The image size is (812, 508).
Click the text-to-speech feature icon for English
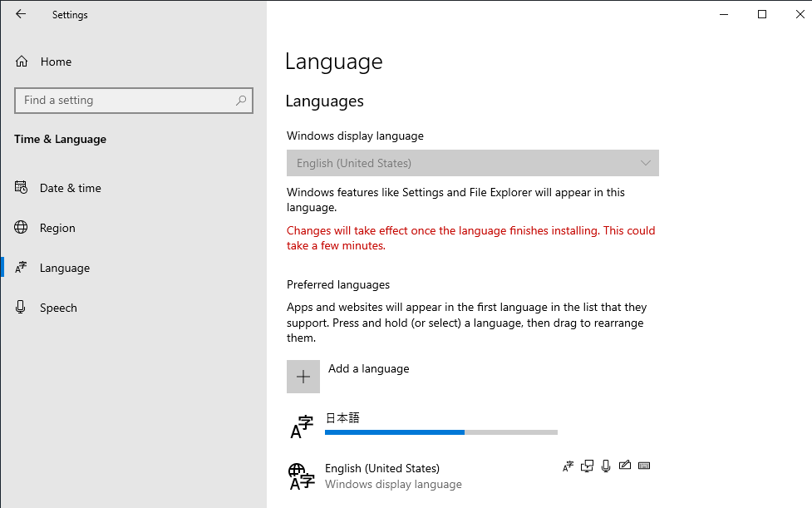(x=587, y=466)
